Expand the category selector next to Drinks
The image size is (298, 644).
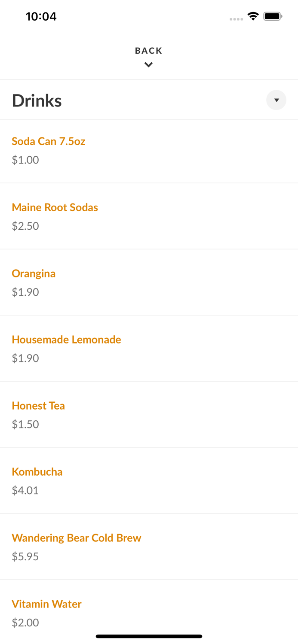276,100
